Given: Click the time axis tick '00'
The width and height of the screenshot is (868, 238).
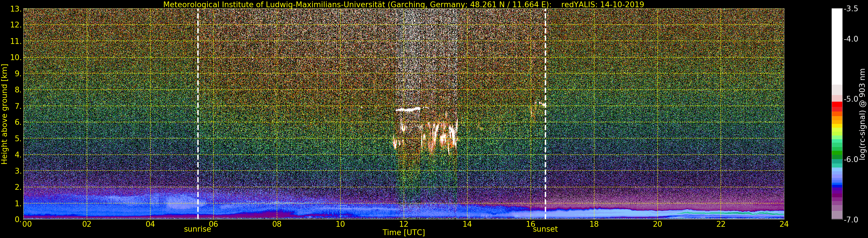Looking at the screenshot, I should [x=27, y=224].
